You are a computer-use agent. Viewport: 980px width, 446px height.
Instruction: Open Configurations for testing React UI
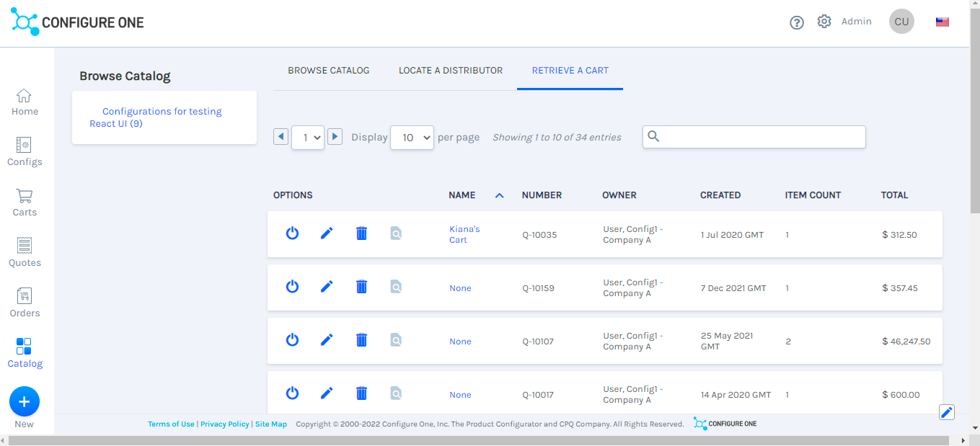(156, 117)
